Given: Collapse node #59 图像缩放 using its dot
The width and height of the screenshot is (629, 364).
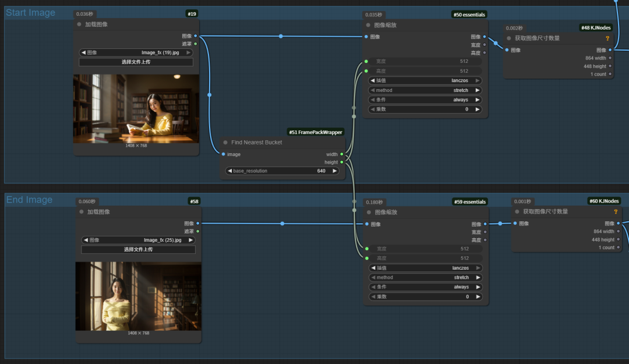Looking at the screenshot, I should click(369, 213).
